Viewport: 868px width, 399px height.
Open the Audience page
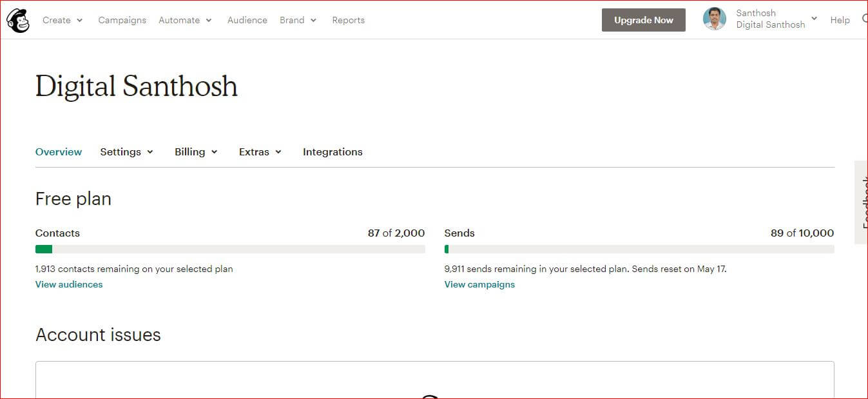[247, 20]
